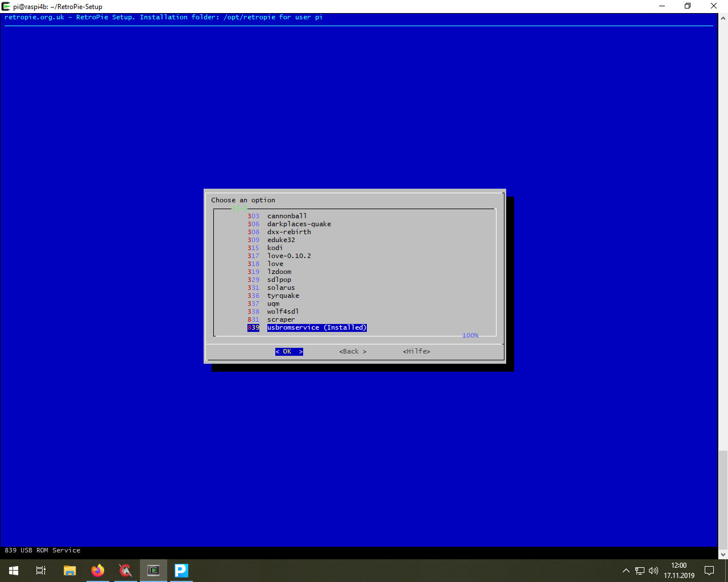The height and width of the screenshot is (582, 728).
Task: Open the clock and date flyout
Action: (x=679, y=571)
